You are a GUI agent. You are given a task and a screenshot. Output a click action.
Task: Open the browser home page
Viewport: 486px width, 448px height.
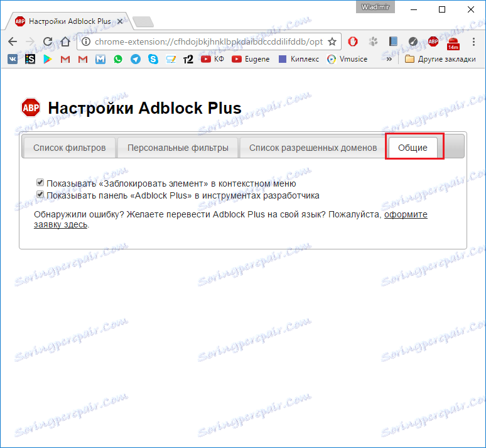(65, 41)
